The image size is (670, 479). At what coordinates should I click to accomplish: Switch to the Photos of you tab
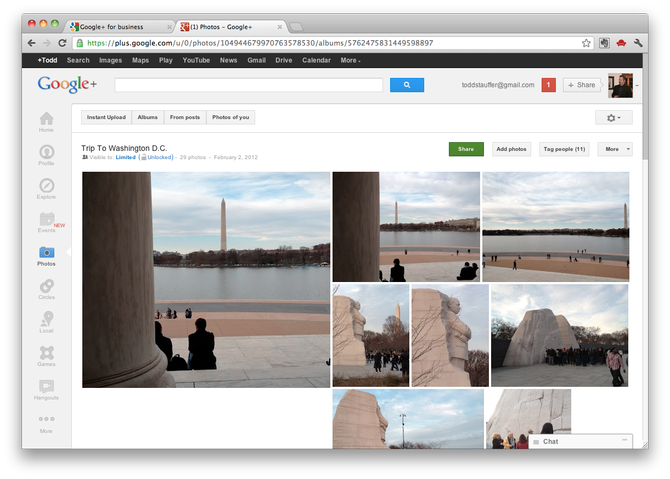coord(231,117)
